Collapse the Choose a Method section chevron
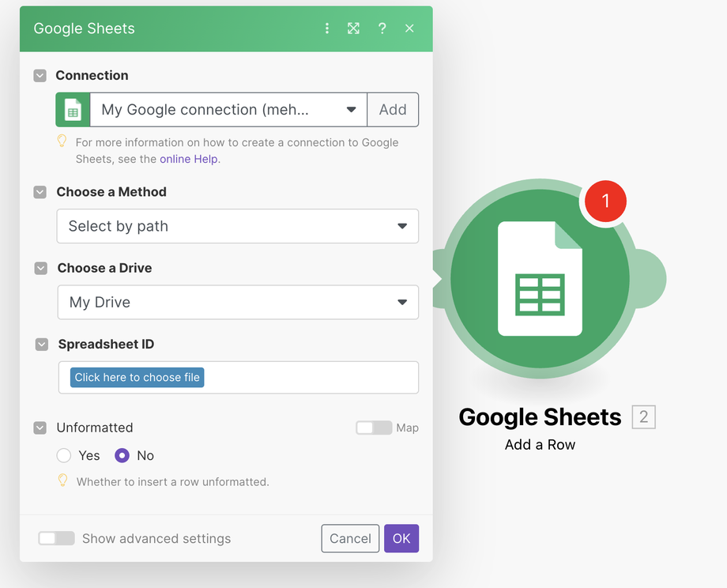The height and width of the screenshot is (588, 727). tap(40, 192)
